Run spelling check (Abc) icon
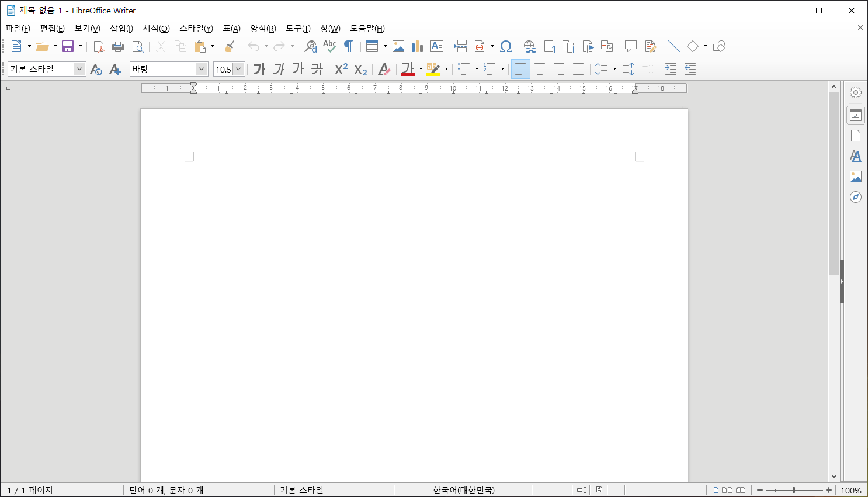This screenshot has width=868, height=497. point(329,46)
